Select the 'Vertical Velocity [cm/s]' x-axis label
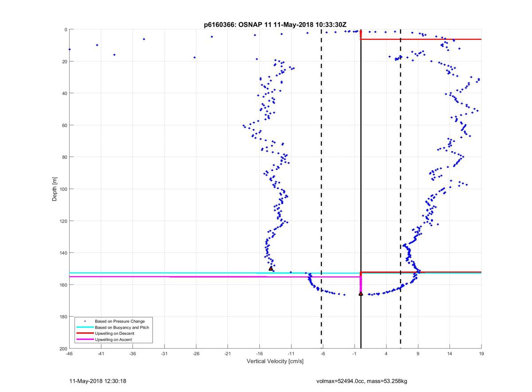The height and width of the screenshot is (392, 532). pyautogui.click(x=275, y=361)
